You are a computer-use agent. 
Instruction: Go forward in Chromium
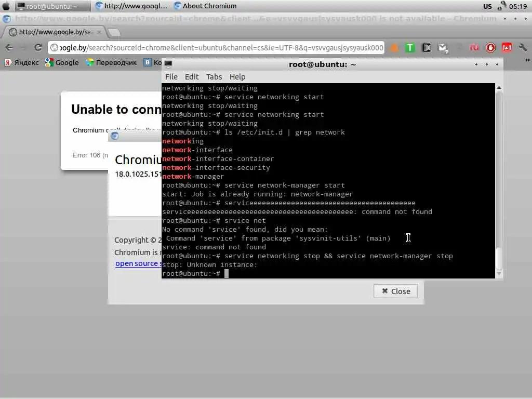[23, 47]
